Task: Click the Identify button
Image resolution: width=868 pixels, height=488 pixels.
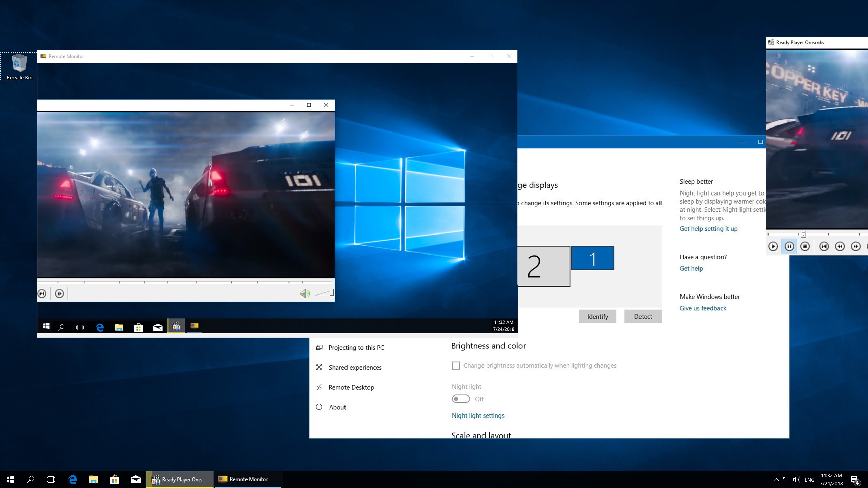Action: tap(597, 316)
